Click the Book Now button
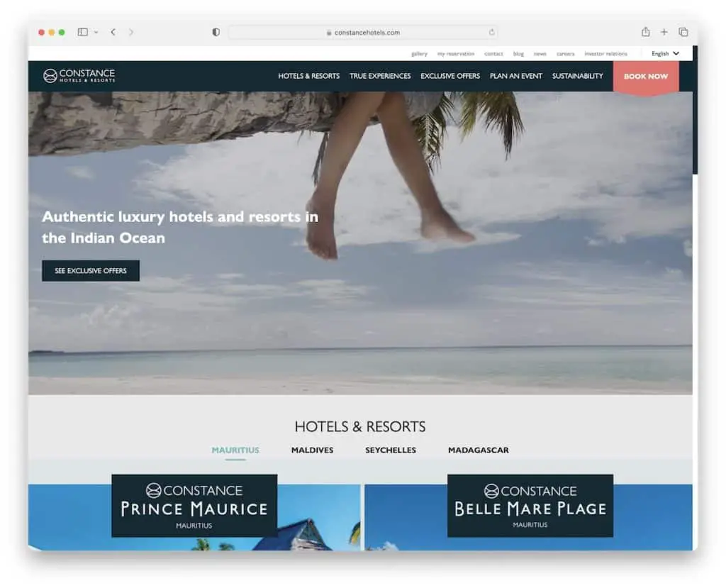The height and width of the screenshot is (588, 726). (646, 77)
